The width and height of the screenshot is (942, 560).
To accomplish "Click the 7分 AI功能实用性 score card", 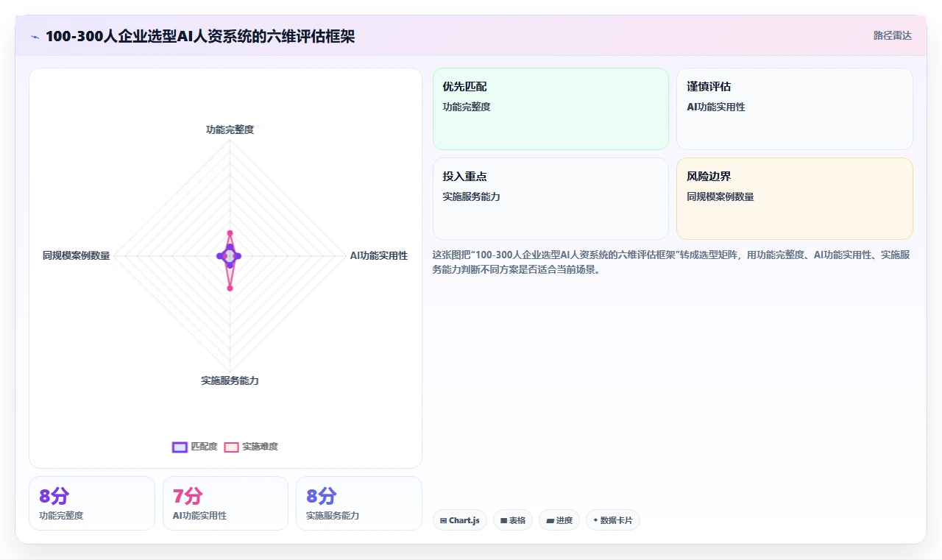I will coord(225,503).
